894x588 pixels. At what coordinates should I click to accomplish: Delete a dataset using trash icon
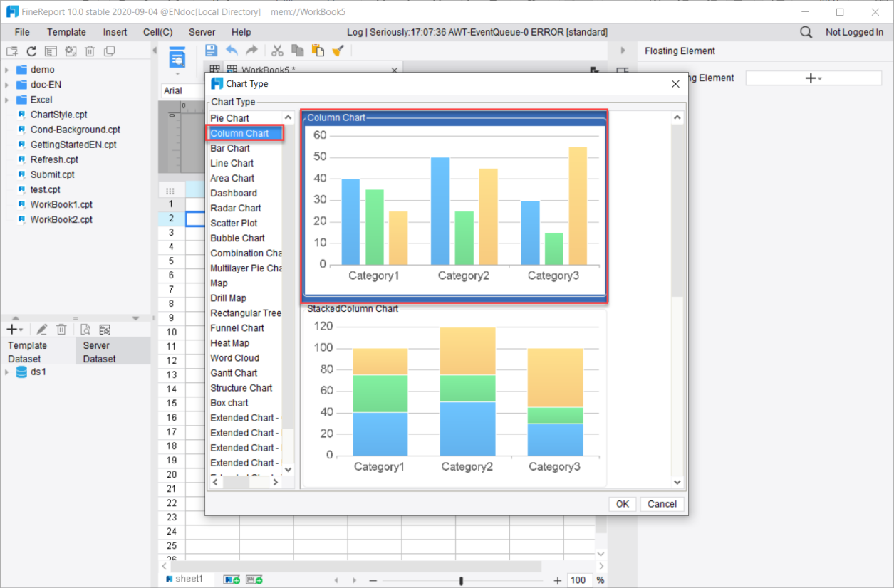61,329
